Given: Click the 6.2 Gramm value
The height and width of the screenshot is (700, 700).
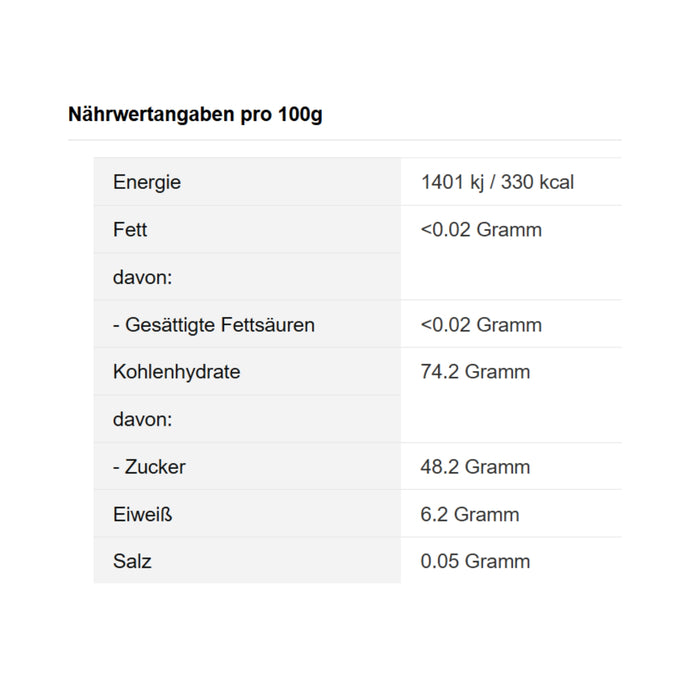Looking at the screenshot, I should [x=470, y=514].
